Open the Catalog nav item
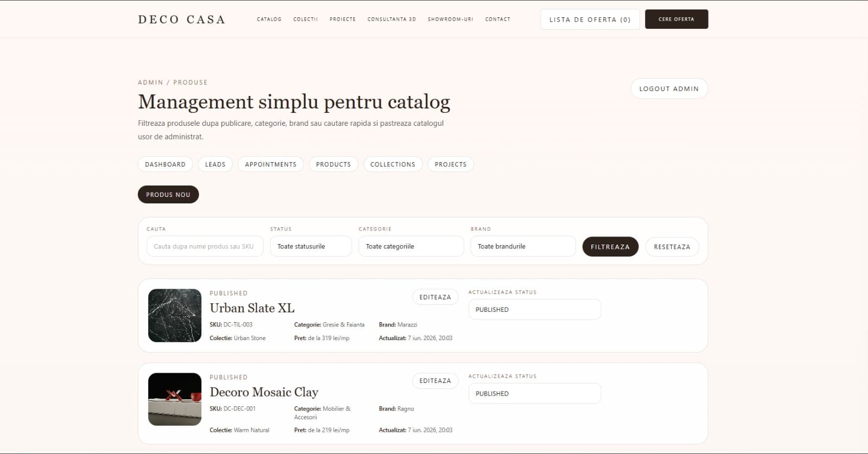Viewport: 868px width, 454px height. pyautogui.click(x=269, y=19)
